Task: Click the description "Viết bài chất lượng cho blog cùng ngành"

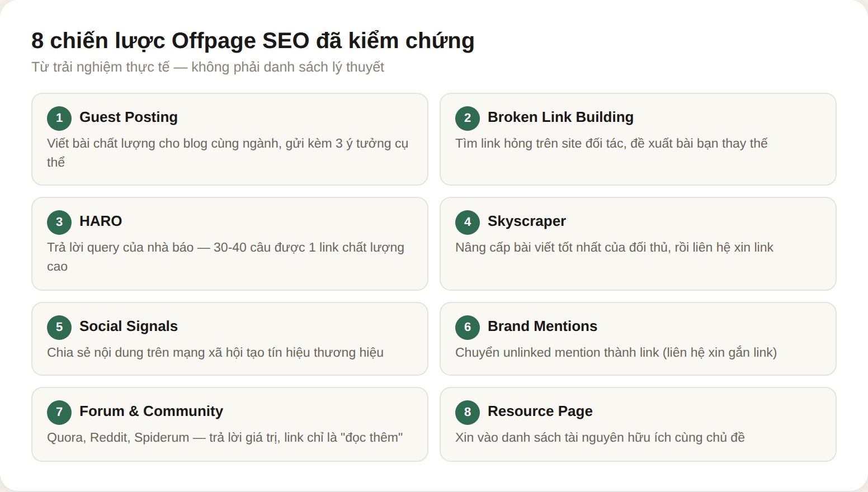Action: point(164,144)
